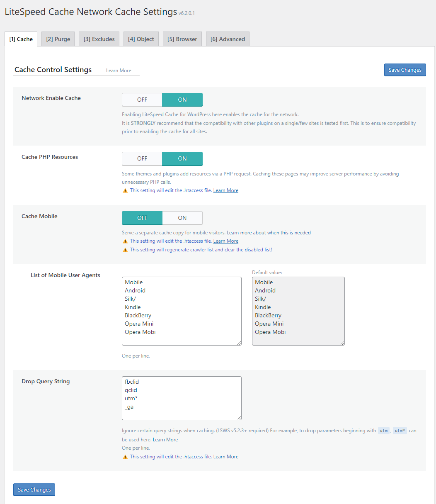This screenshot has width=436, height=504.
Task: Click the 'Cache Mobile' setting label
Action: 39,216
